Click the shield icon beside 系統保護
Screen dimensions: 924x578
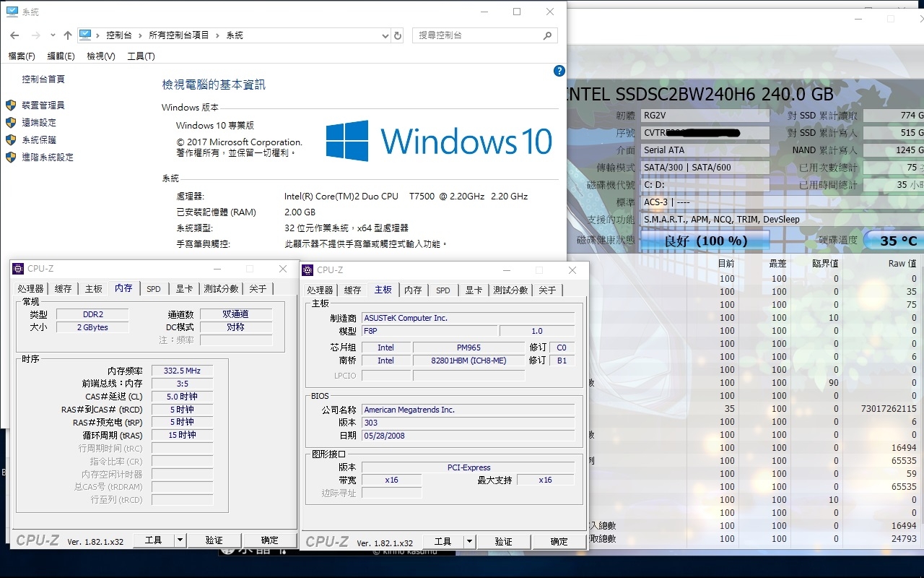11,140
